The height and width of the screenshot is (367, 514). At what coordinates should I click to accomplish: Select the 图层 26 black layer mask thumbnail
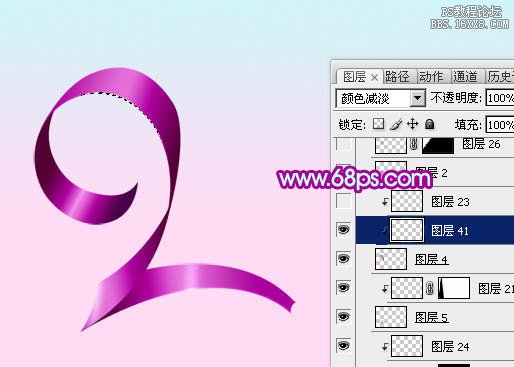438,146
